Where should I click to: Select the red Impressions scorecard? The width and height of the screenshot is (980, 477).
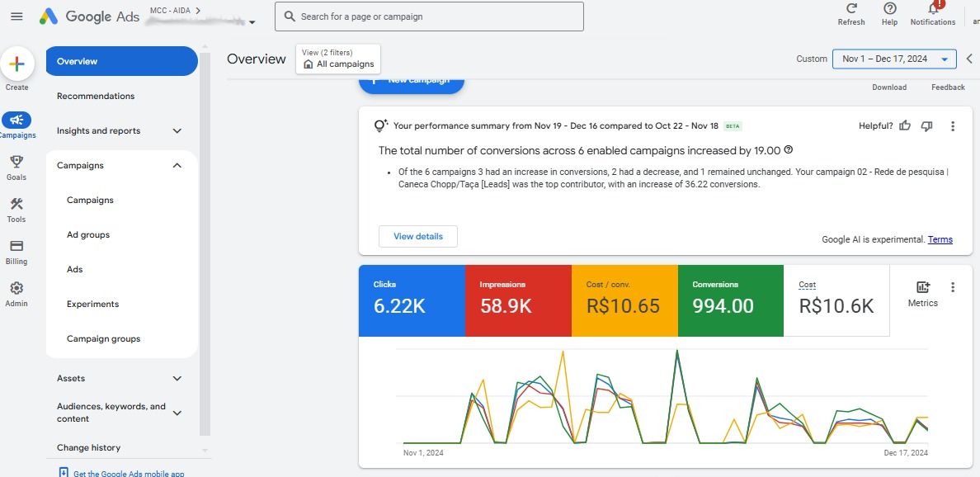pyautogui.click(x=518, y=300)
